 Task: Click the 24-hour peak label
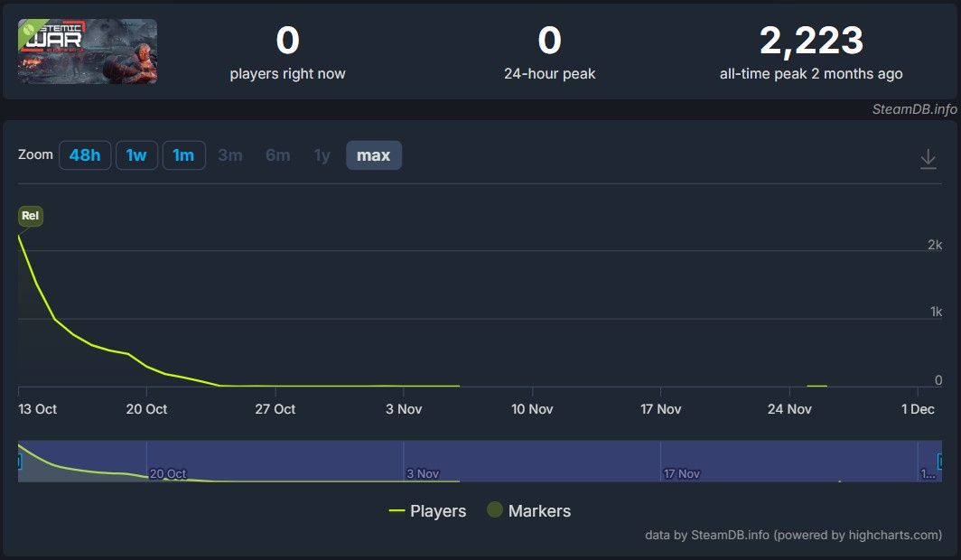pos(550,73)
